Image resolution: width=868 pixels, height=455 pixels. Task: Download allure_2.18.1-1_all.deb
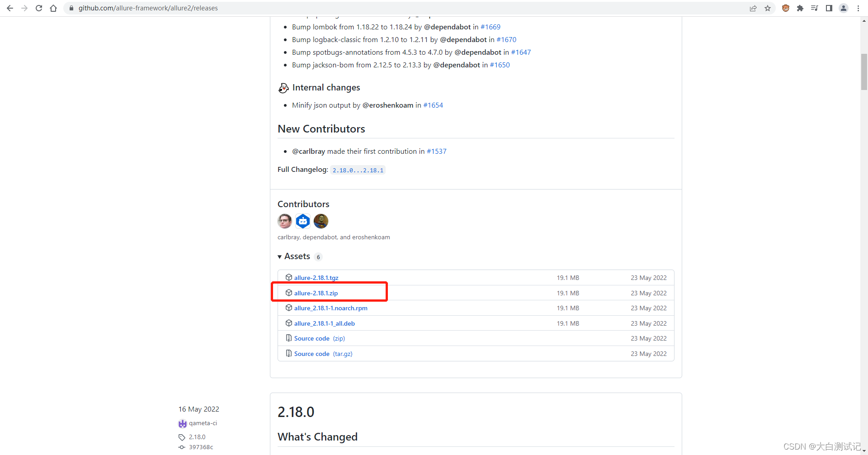point(325,323)
